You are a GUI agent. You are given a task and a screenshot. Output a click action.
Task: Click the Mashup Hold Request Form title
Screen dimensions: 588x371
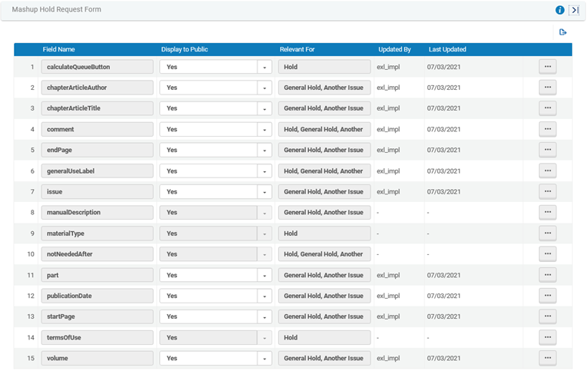click(56, 9)
